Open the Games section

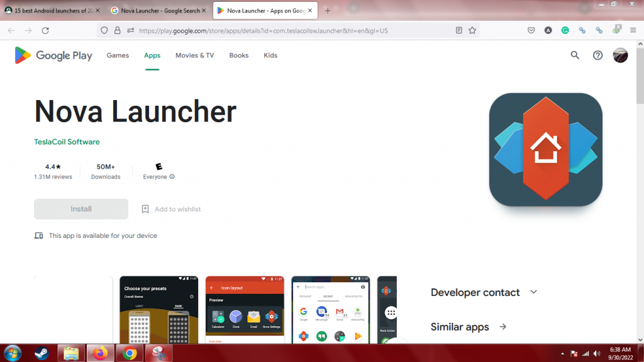(x=118, y=55)
